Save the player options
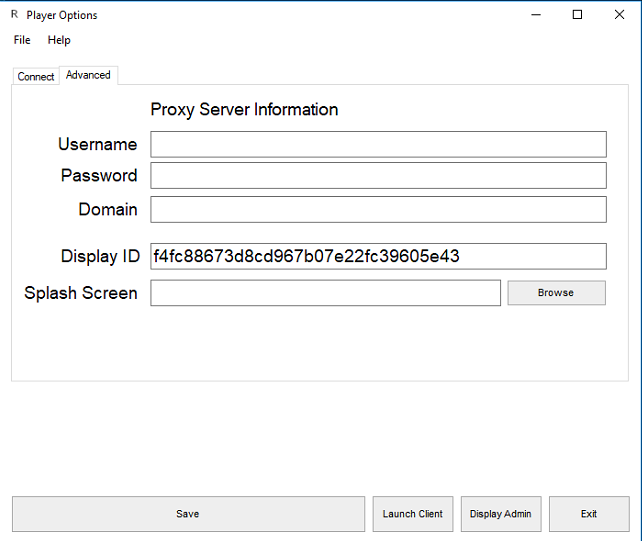This screenshot has width=642, height=541. click(x=188, y=514)
